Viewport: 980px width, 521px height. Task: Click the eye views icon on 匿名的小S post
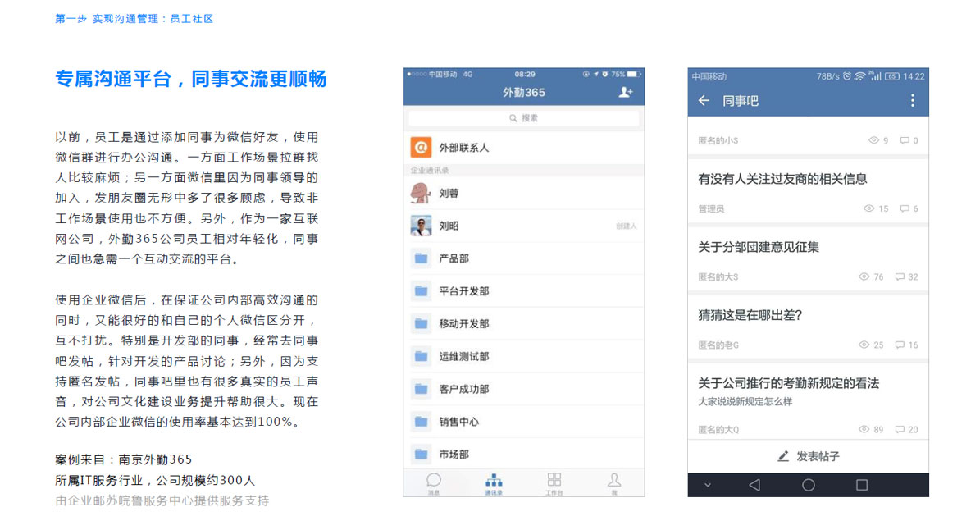(x=873, y=140)
